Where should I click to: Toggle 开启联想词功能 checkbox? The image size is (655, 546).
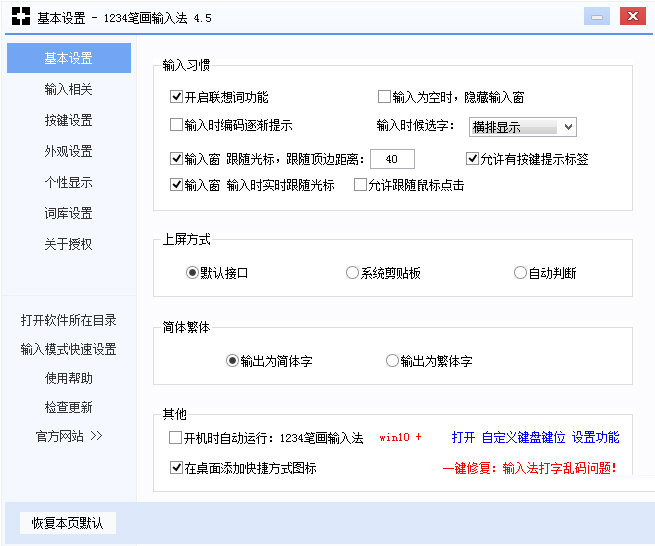[x=177, y=97]
